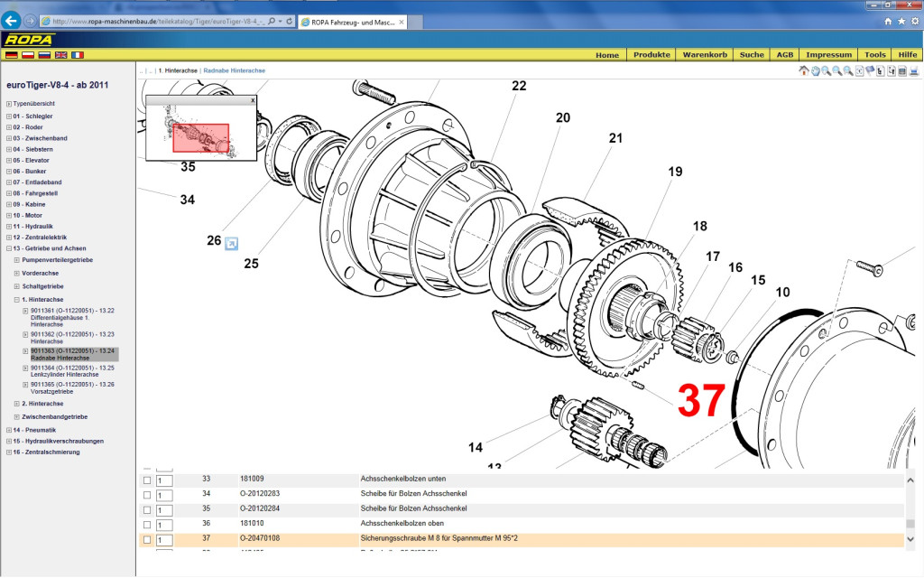Viewport: 924px width, 578px height.
Task: Expand the 10 - Motor tree node
Action: point(9,215)
